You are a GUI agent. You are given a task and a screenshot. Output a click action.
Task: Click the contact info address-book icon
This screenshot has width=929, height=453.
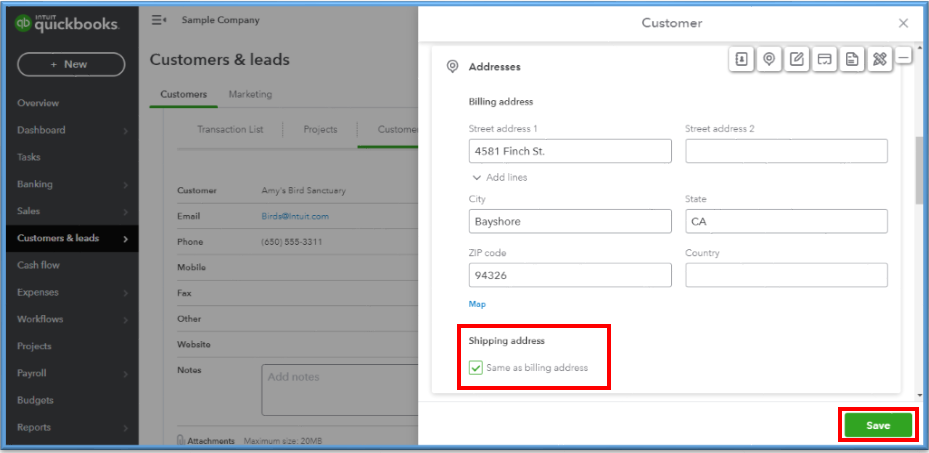click(741, 60)
